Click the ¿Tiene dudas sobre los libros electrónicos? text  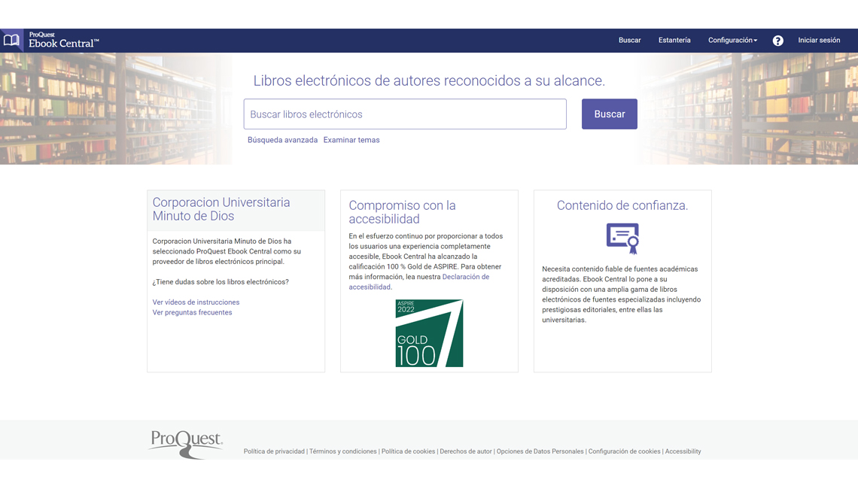[221, 282]
